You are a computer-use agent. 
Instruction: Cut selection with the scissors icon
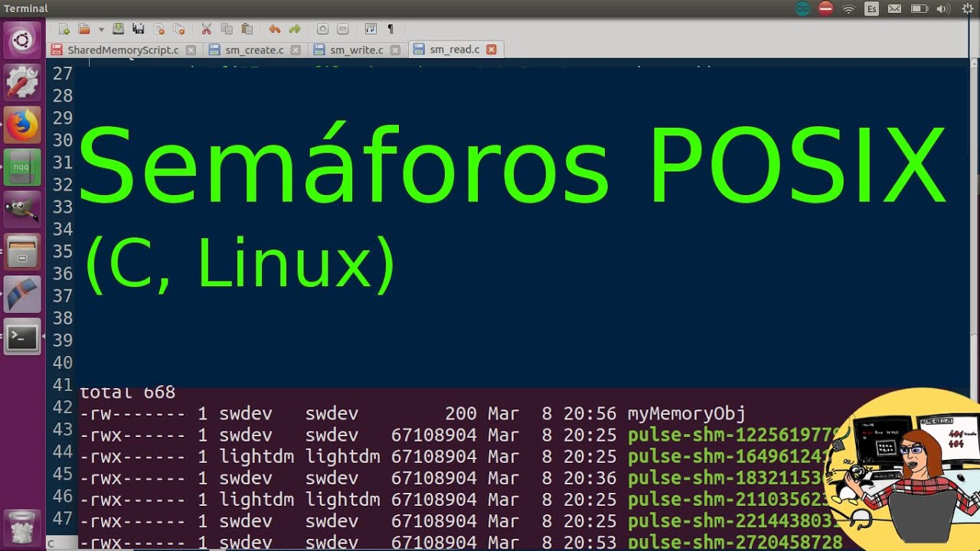coord(206,29)
